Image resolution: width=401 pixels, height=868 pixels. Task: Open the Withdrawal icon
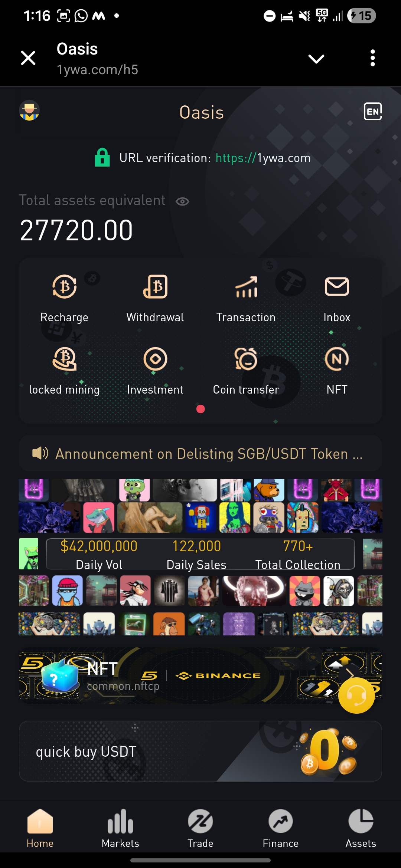point(155,287)
